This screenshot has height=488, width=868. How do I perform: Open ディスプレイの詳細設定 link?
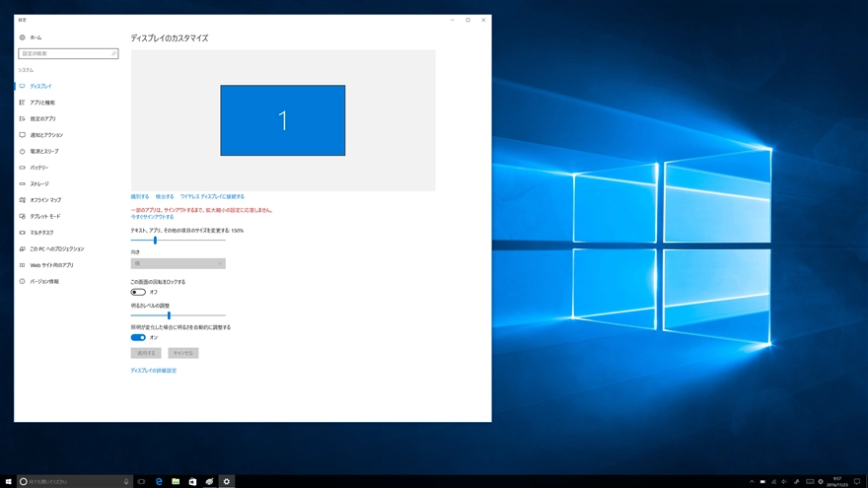click(153, 371)
